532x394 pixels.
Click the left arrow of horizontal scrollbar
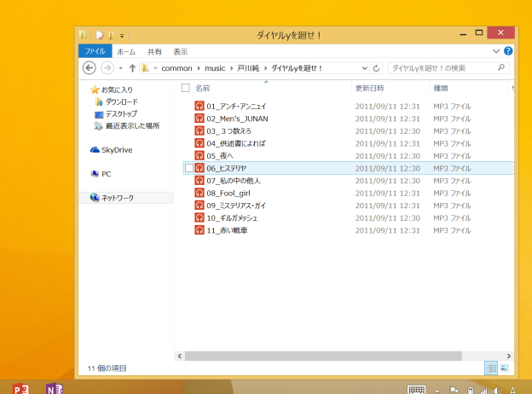pos(180,356)
